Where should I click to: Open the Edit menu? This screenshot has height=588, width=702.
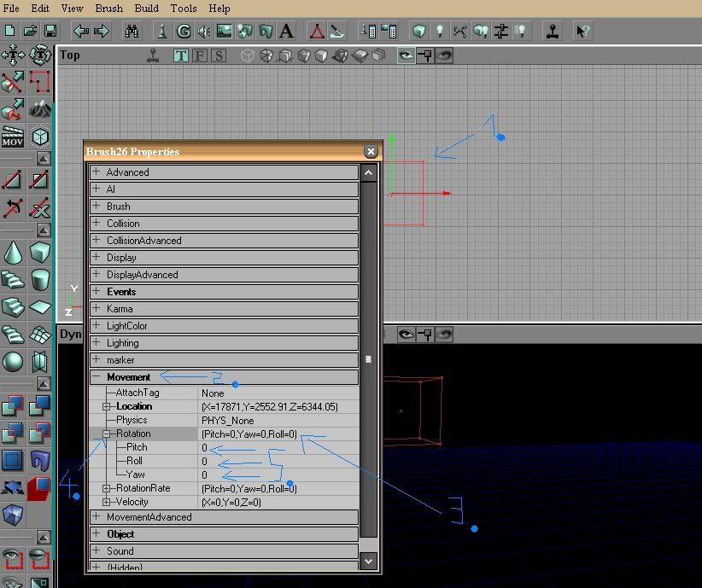tap(40, 9)
